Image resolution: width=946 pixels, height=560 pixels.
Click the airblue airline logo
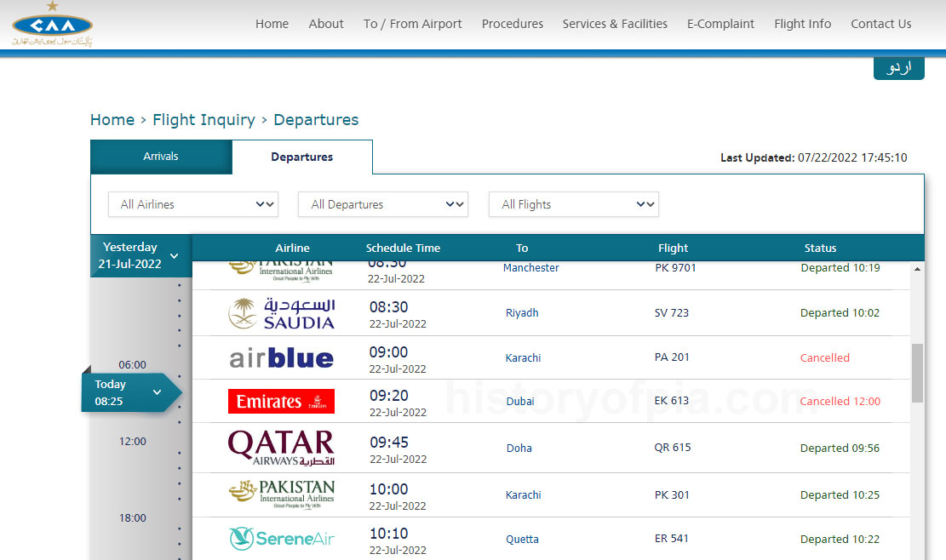[282, 358]
